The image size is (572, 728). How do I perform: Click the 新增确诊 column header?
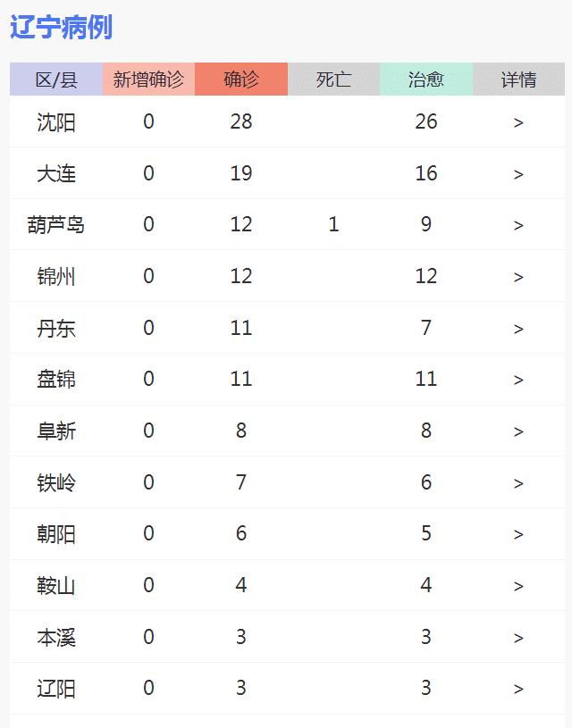148,79
